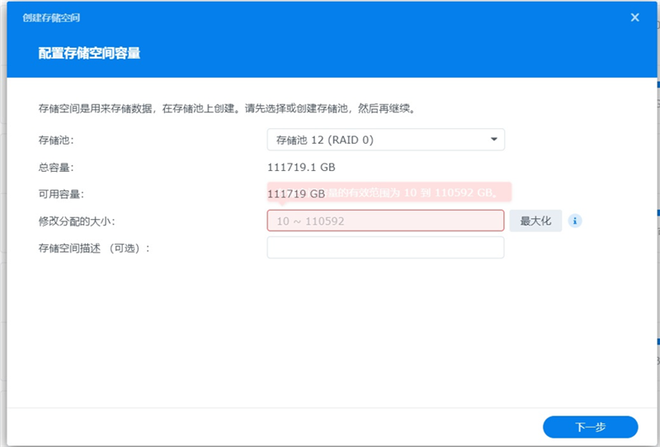Click the 存储池 field label
The image size is (660, 447).
pos(56,139)
